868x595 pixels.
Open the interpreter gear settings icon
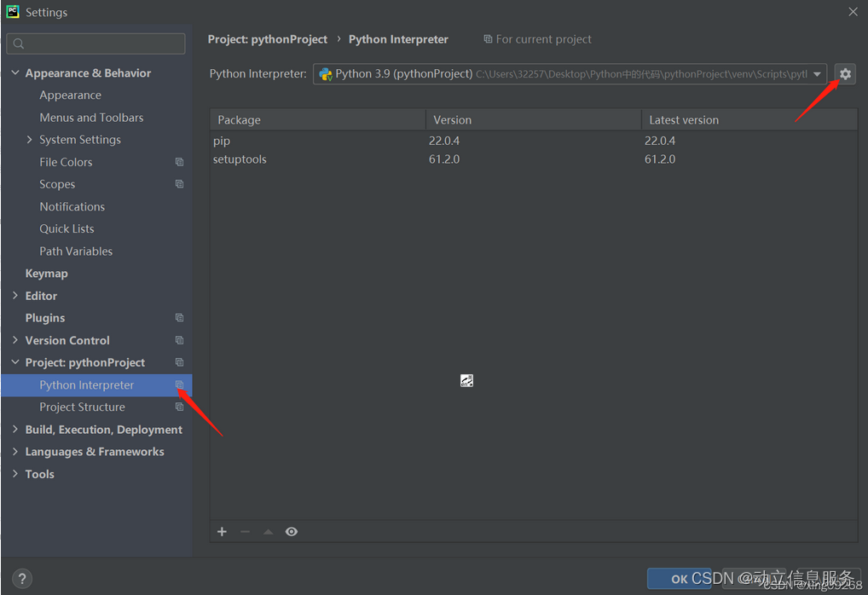(845, 73)
